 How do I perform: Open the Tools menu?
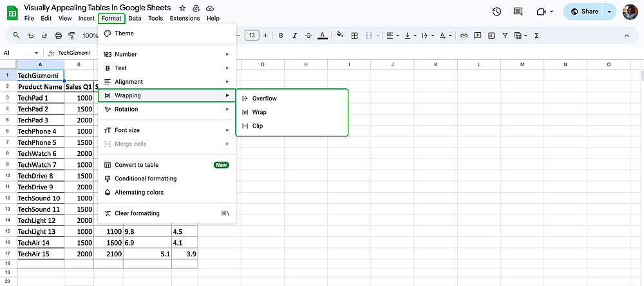[156, 18]
